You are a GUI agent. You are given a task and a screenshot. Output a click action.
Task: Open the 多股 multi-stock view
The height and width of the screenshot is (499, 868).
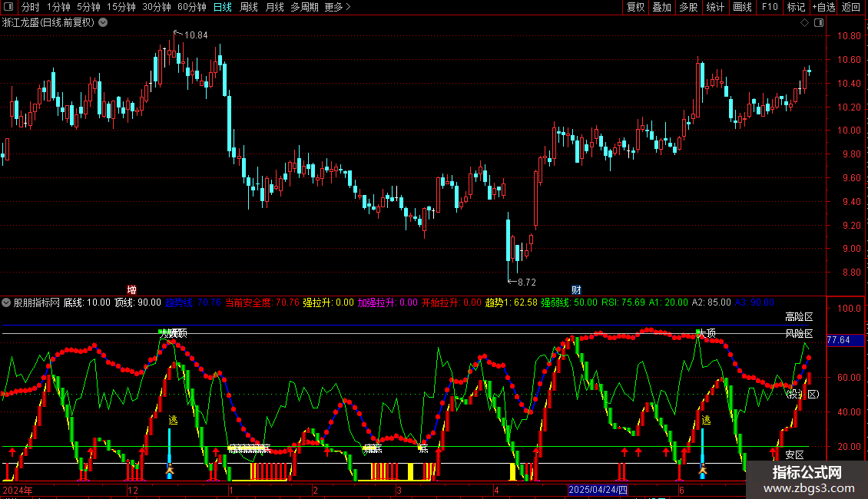(689, 7)
